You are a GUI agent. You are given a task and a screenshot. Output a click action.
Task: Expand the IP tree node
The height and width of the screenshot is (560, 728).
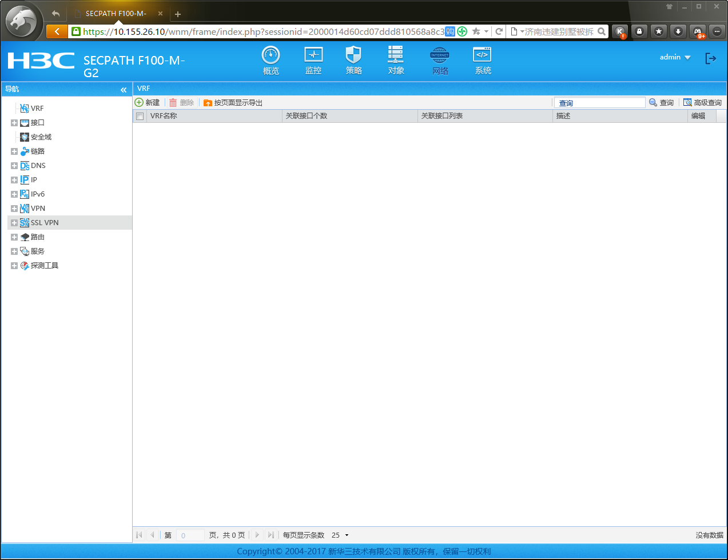[x=14, y=180]
